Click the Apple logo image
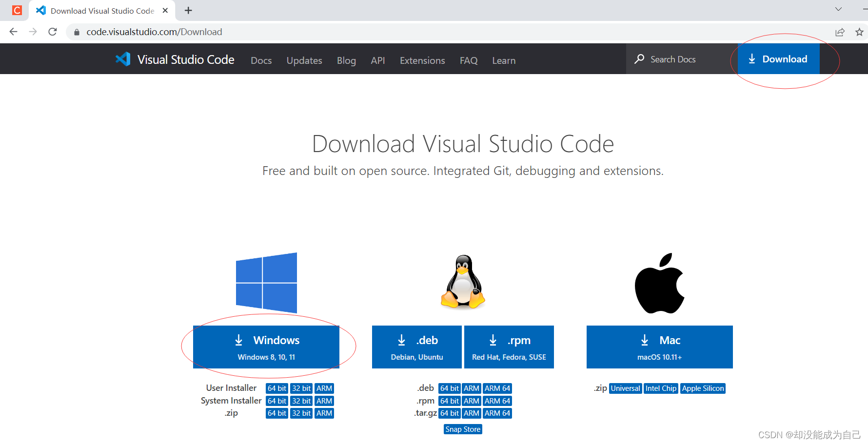868x444 pixels. 659,283
